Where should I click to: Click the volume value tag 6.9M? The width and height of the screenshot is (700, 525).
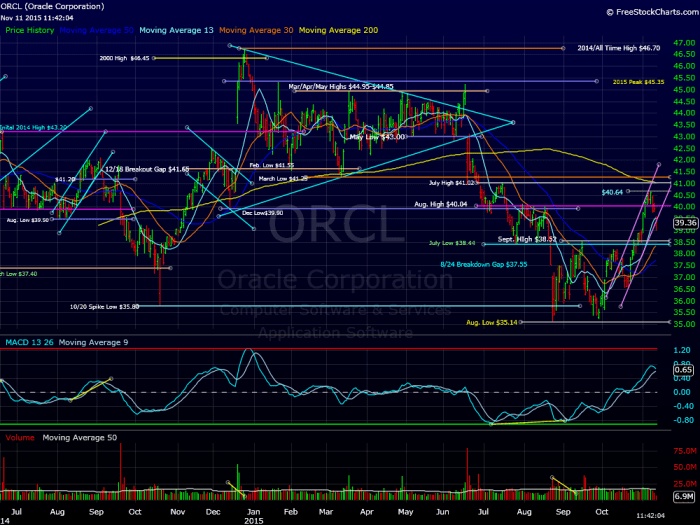(683, 496)
